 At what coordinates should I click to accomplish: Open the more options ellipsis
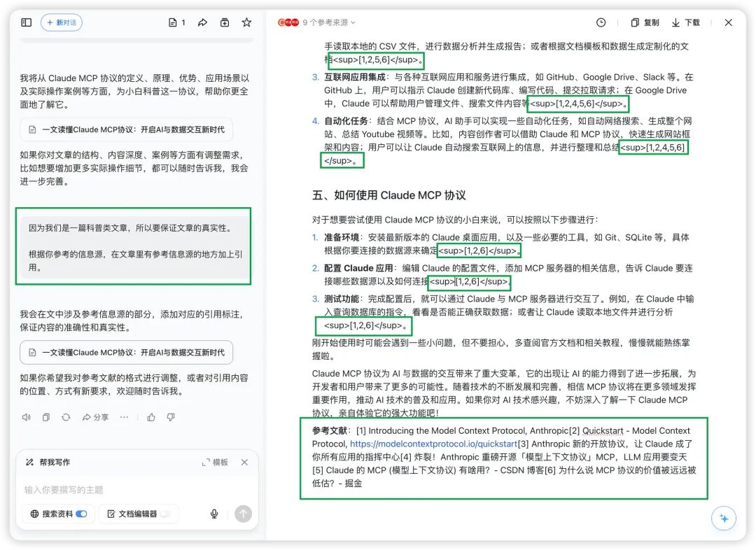click(124, 417)
